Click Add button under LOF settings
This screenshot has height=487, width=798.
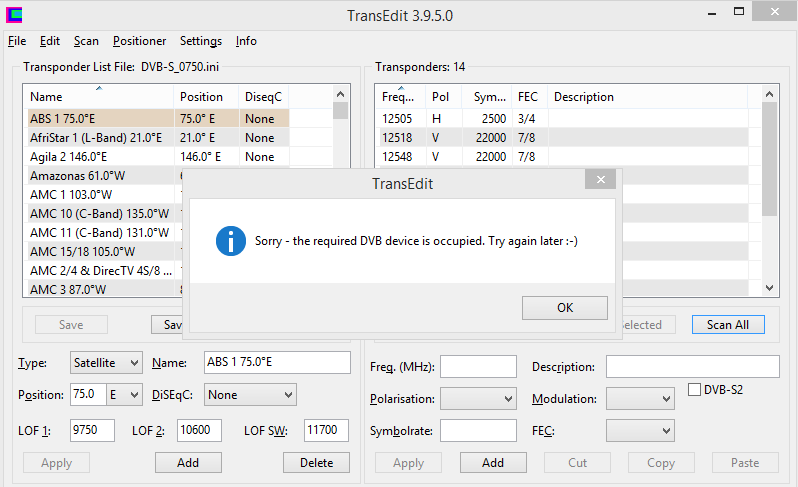click(x=188, y=463)
